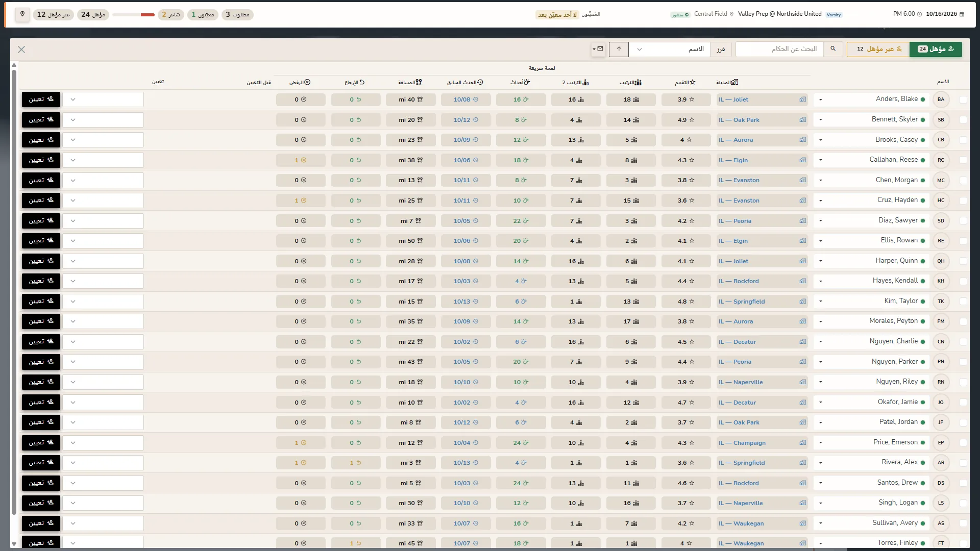Check the row for Kim, Taylor
980x551 pixels.
pyautogui.click(x=963, y=302)
